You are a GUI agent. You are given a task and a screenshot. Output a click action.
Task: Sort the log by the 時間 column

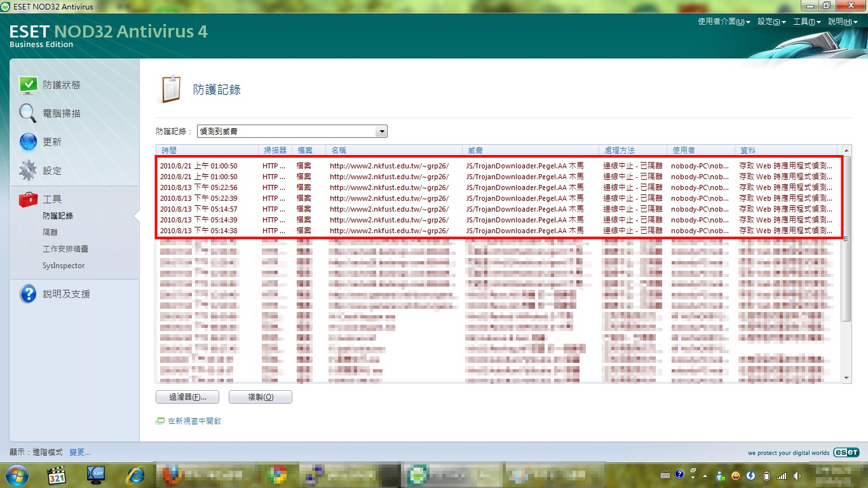(x=208, y=151)
